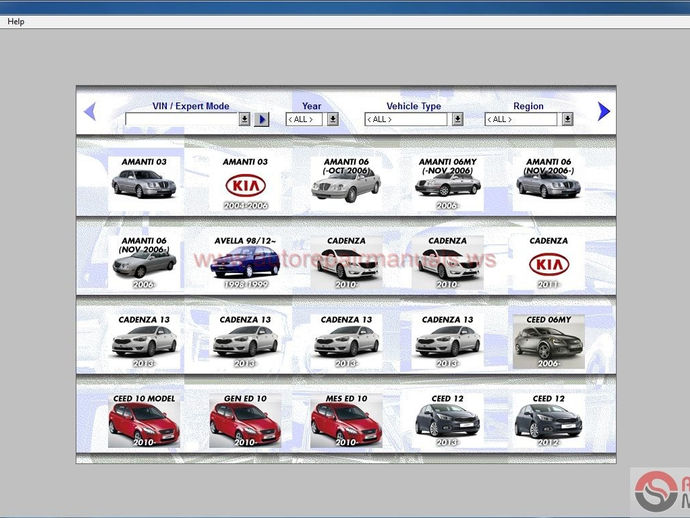Select the AVELLA 98/12~ blue car
690x518 pixels.
245,262
